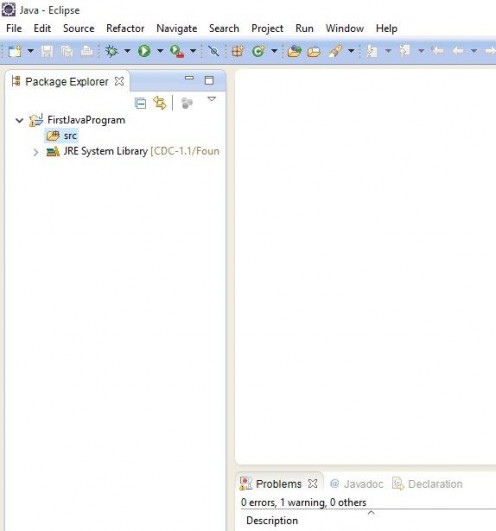496x531 pixels.
Task: Open the Refactor menu
Action: pos(125,28)
